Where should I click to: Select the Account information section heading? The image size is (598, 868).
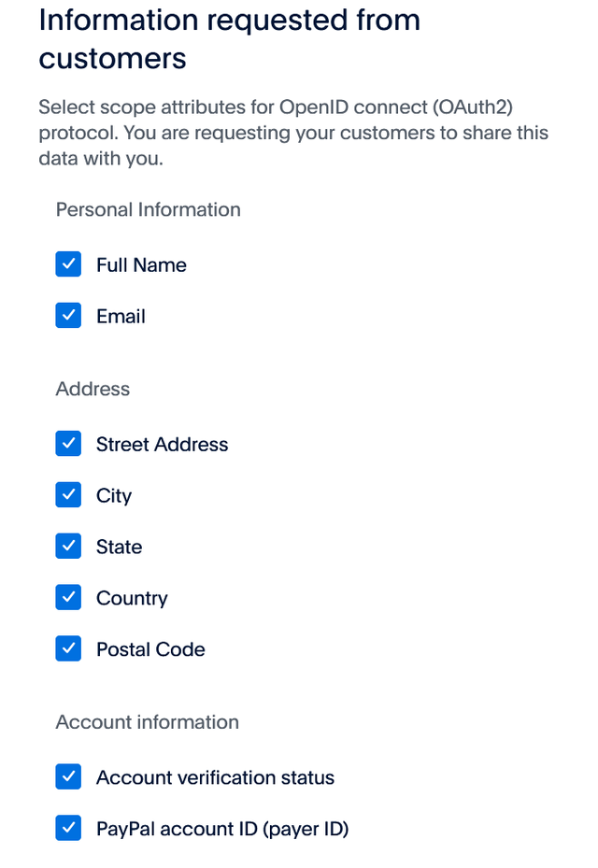pyautogui.click(x=147, y=721)
